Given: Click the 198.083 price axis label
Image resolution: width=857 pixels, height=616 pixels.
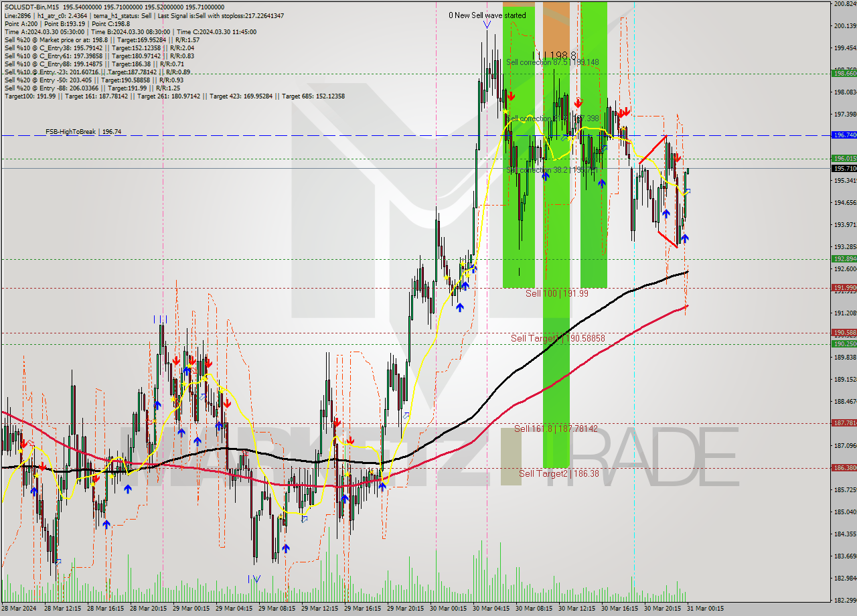Looking at the screenshot, I should coord(846,92).
